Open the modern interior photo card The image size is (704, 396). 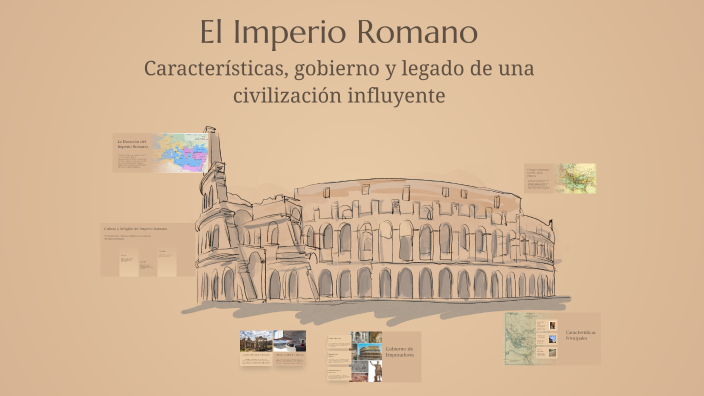tap(290, 348)
